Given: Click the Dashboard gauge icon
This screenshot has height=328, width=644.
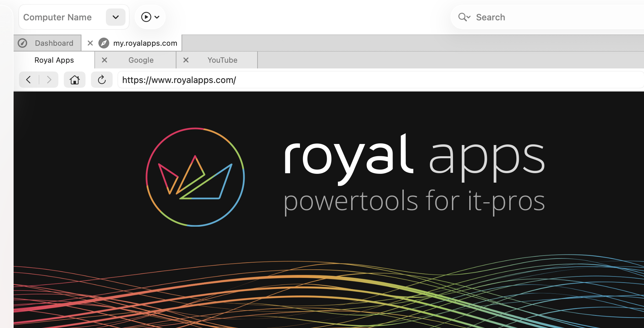Looking at the screenshot, I should point(22,43).
